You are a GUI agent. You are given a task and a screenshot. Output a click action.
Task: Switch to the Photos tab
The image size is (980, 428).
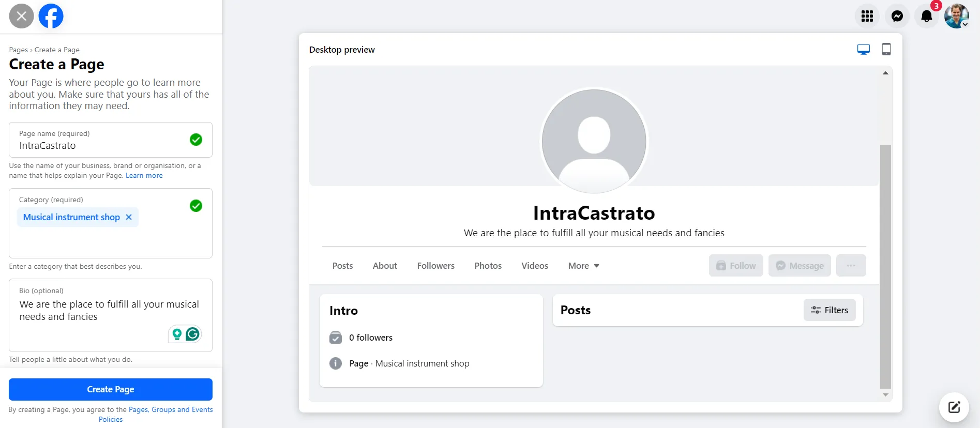click(x=487, y=265)
